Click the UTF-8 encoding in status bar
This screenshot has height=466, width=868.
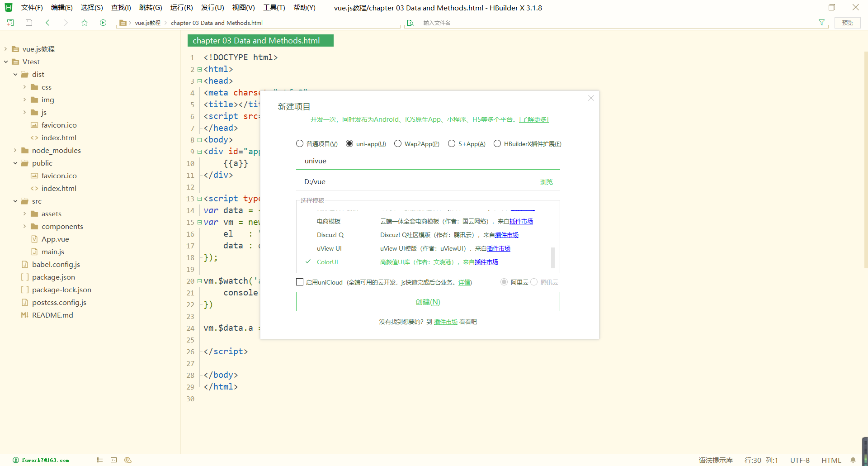[x=800, y=460]
